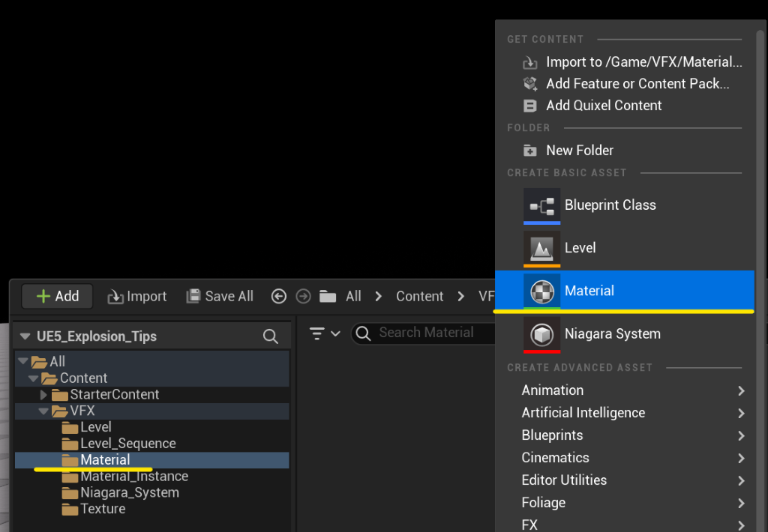The image size is (768, 532).
Task: Click Save All in the toolbar
Action: (x=220, y=296)
